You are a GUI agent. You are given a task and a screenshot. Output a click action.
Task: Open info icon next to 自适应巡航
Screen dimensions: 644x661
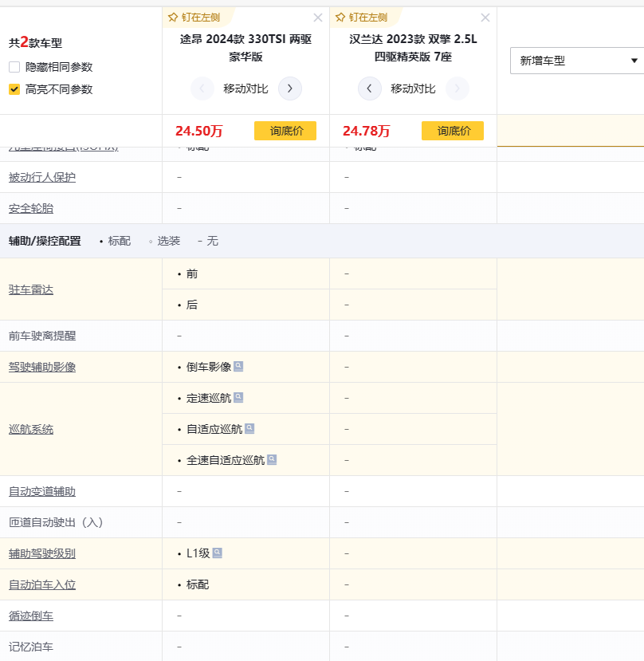[x=249, y=428]
